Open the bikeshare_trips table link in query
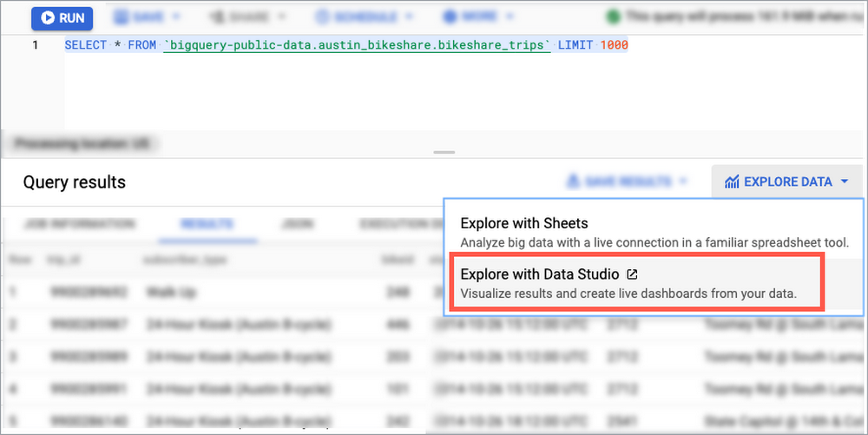Image resolution: width=868 pixels, height=435 pixels. [357, 44]
